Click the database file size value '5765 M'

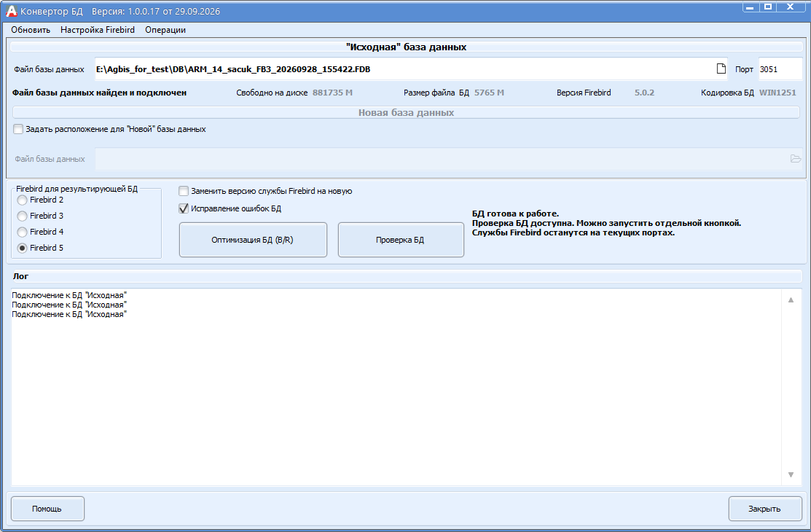[489, 93]
